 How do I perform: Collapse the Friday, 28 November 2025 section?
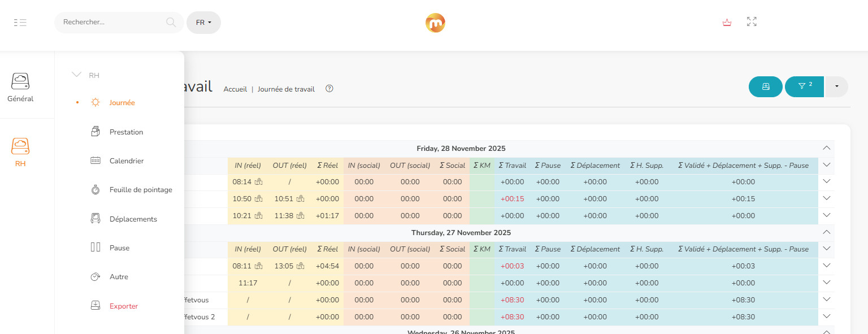(827, 148)
